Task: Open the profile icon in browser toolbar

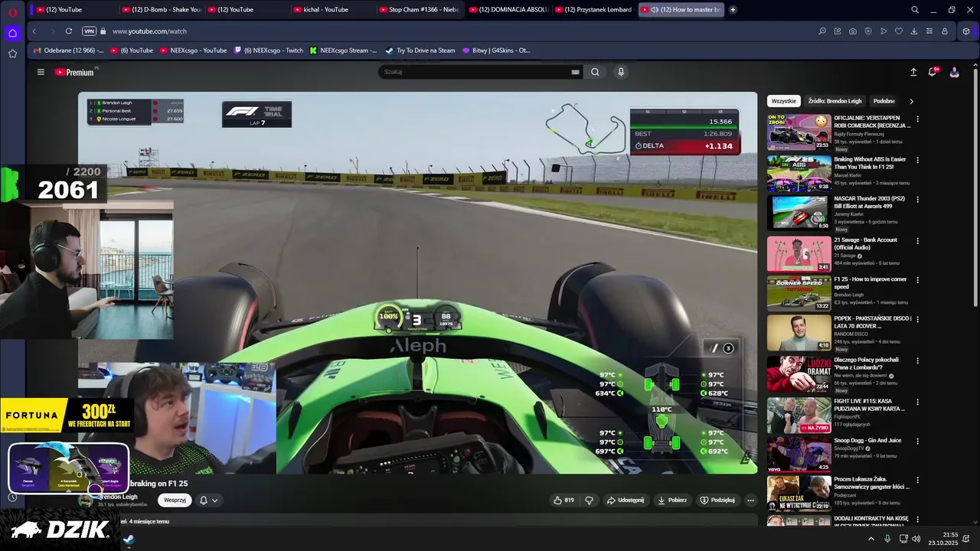Action: (x=945, y=31)
